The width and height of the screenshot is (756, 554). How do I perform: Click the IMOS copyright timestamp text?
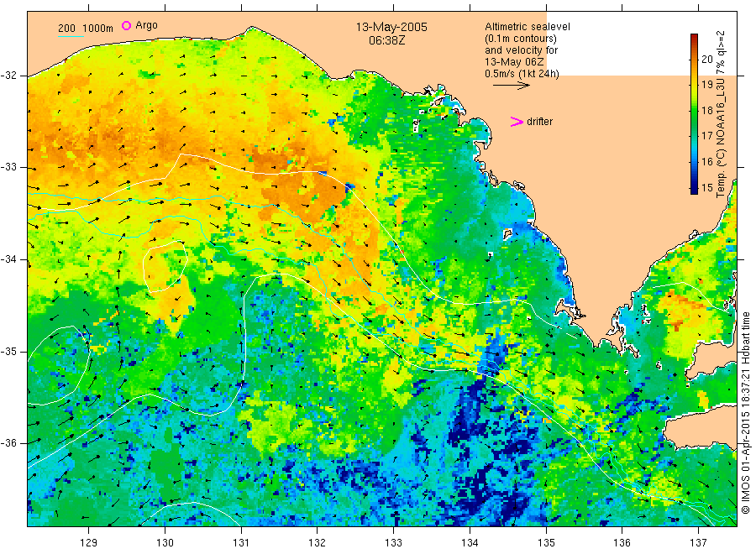point(745,413)
